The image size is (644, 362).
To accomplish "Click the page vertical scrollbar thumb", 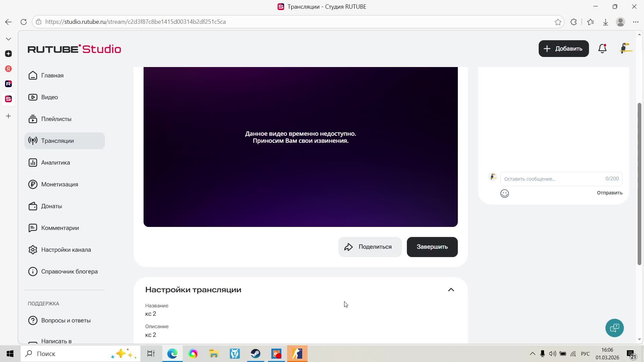I will 639,184.
